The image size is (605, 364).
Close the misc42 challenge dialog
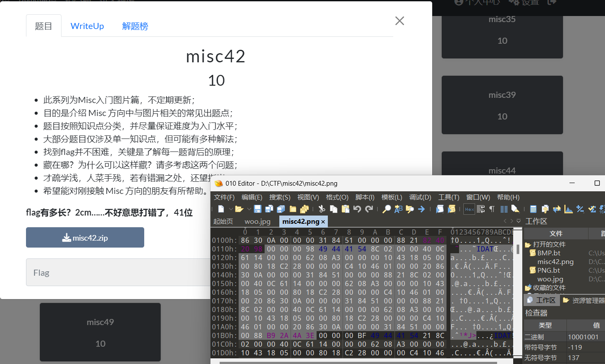coord(399,21)
